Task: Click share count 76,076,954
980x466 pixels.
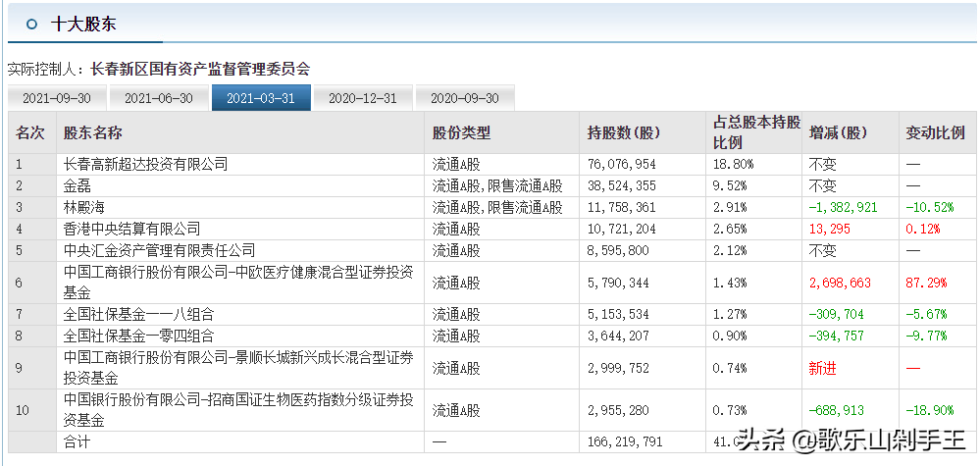Action: pos(622,165)
